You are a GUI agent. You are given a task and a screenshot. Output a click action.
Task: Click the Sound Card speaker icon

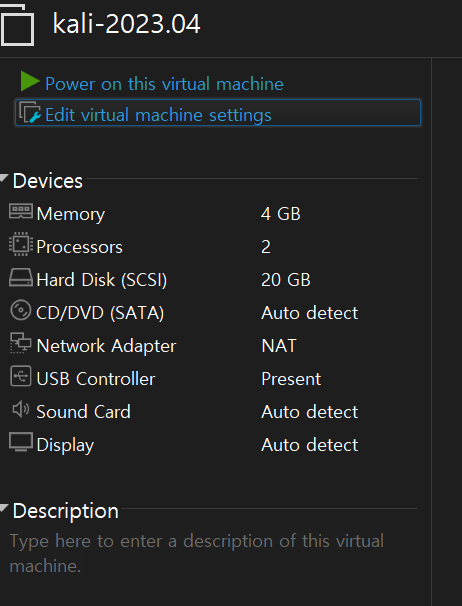pos(20,410)
